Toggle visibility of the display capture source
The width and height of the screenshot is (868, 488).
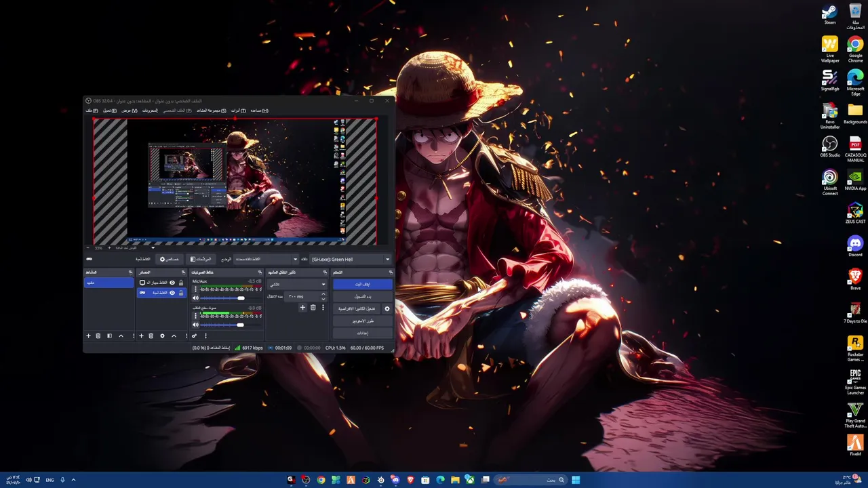click(172, 283)
